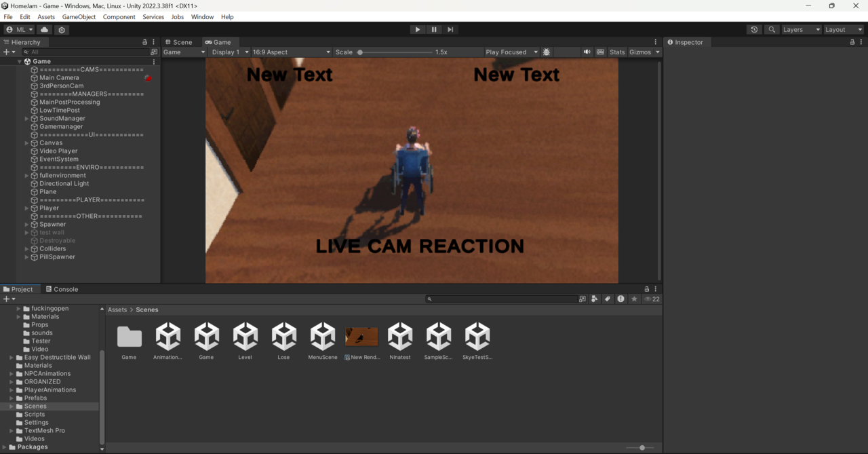This screenshot has height=454, width=868.
Task: Open the Gizmos dropdown arrow
Action: 658,52
